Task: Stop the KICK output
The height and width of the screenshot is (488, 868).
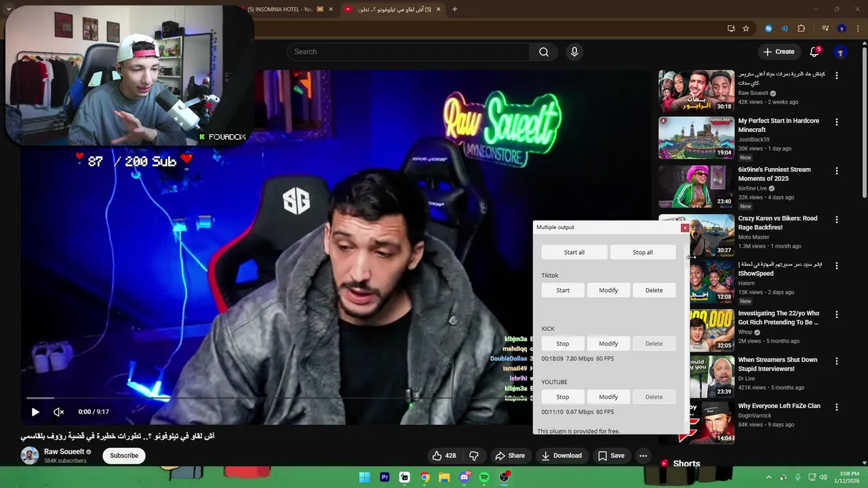Action: click(x=563, y=344)
